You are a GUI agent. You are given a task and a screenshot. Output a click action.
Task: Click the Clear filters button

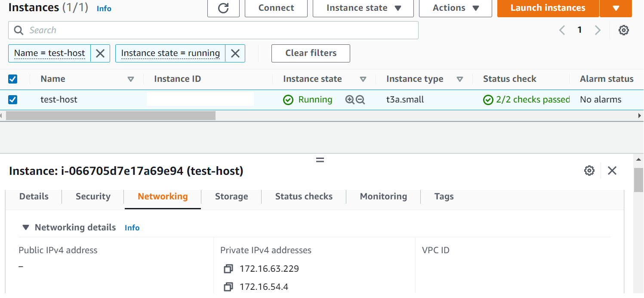click(x=311, y=53)
